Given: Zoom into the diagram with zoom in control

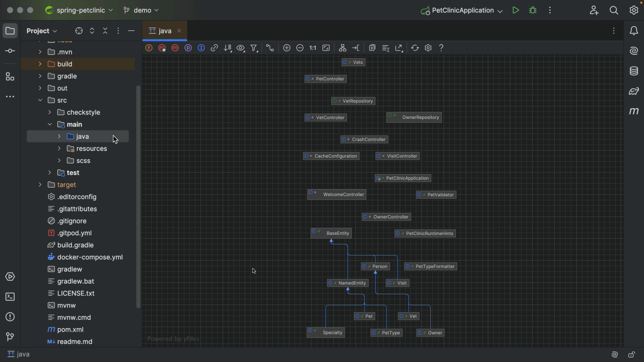Looking at the screenshot, I should (x=287, y=48).
